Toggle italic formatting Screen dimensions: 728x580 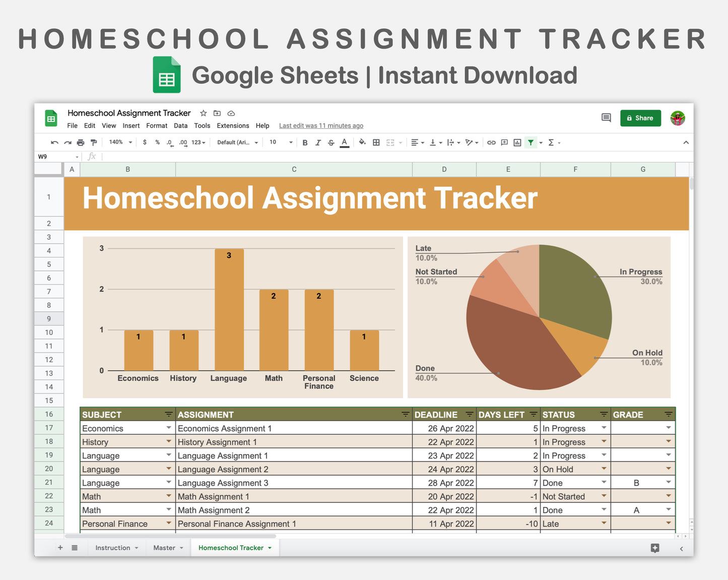tap(318, 142)
